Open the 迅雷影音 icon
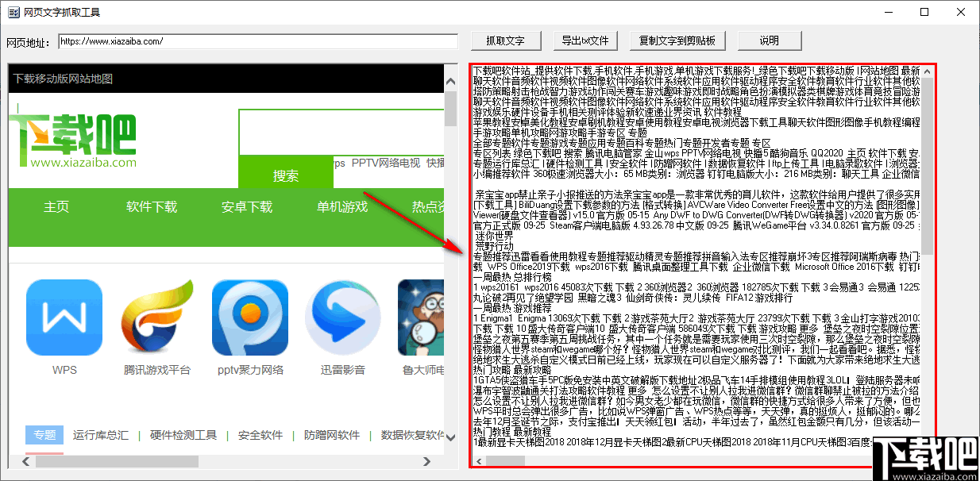The width and height of the screenshot is (980, 481). click(343, 317)
